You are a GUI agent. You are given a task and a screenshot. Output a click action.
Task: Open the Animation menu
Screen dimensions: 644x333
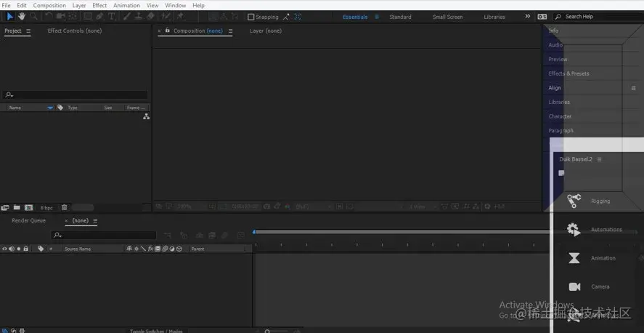pyautogui.click(x=126, y=5)
